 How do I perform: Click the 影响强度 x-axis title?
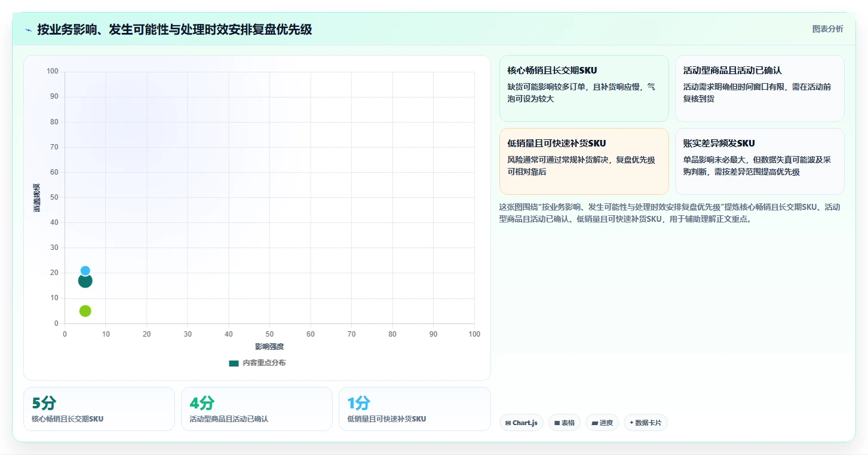point(269,347)
